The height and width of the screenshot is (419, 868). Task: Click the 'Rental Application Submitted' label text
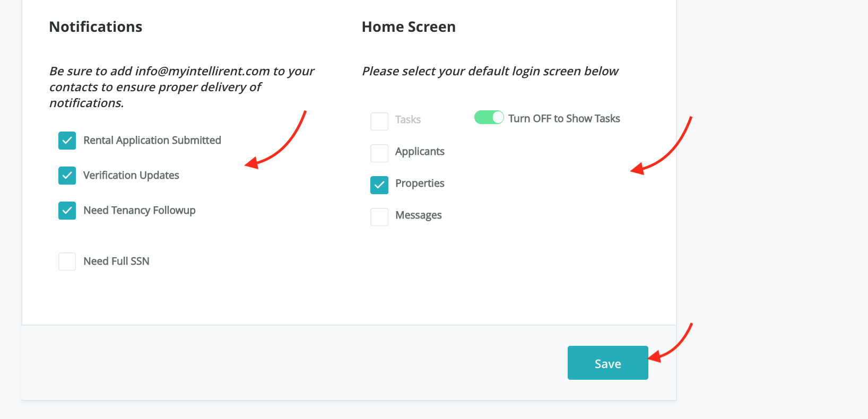[152, 141]
